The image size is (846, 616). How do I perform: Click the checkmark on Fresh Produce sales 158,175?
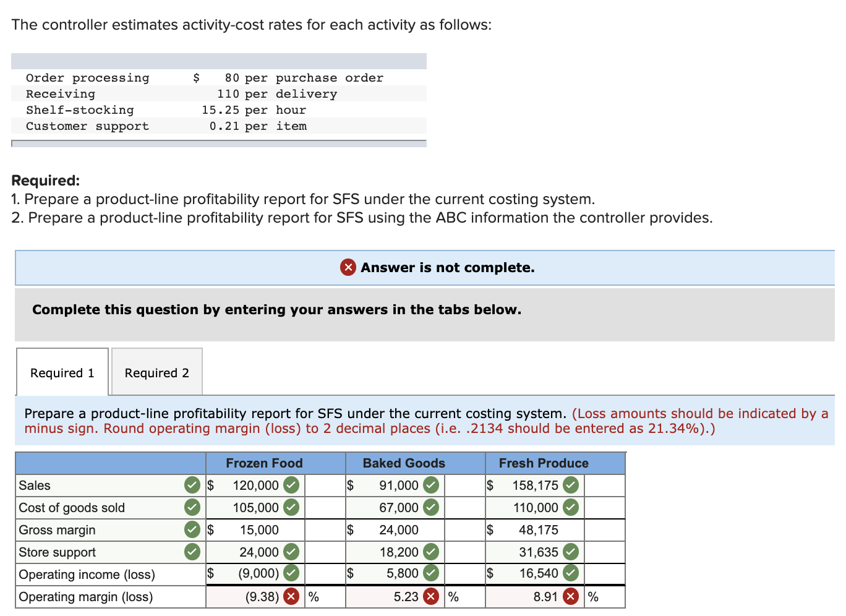click(570, 486)
